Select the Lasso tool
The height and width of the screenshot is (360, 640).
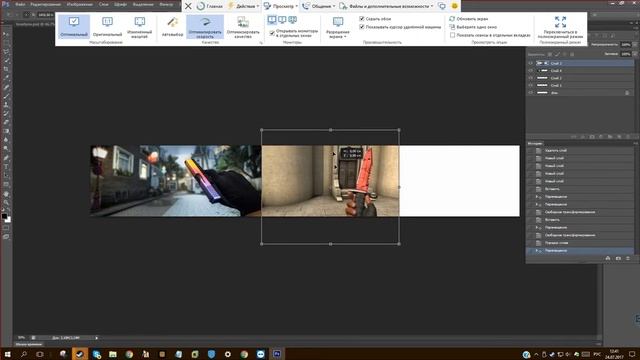click(x=6, y=52)
